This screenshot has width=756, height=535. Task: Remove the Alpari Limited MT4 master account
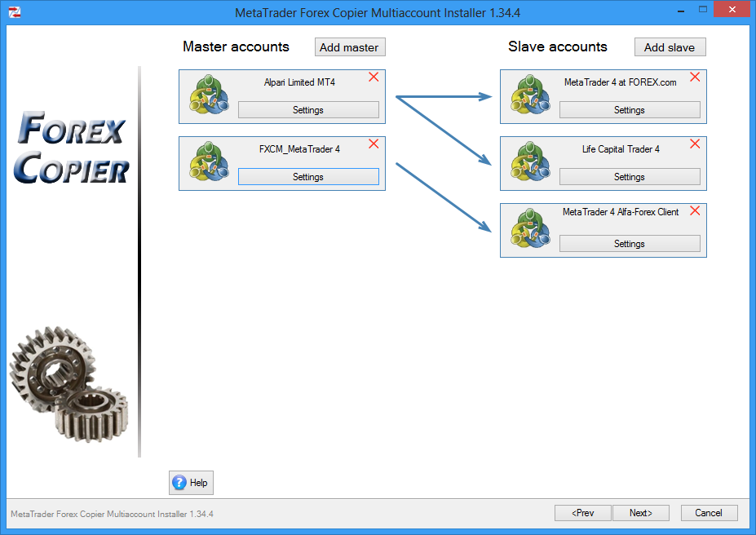[x=374, y=77]
